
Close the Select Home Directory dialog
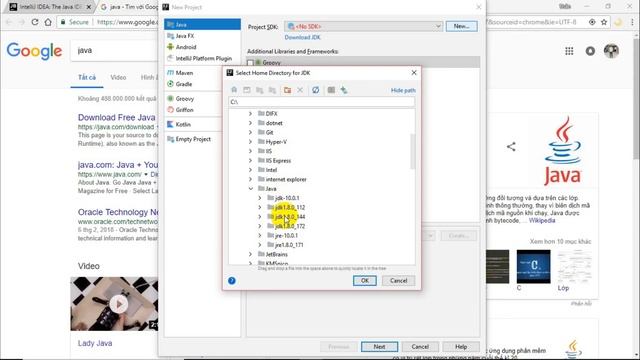(x=414, y=73)
